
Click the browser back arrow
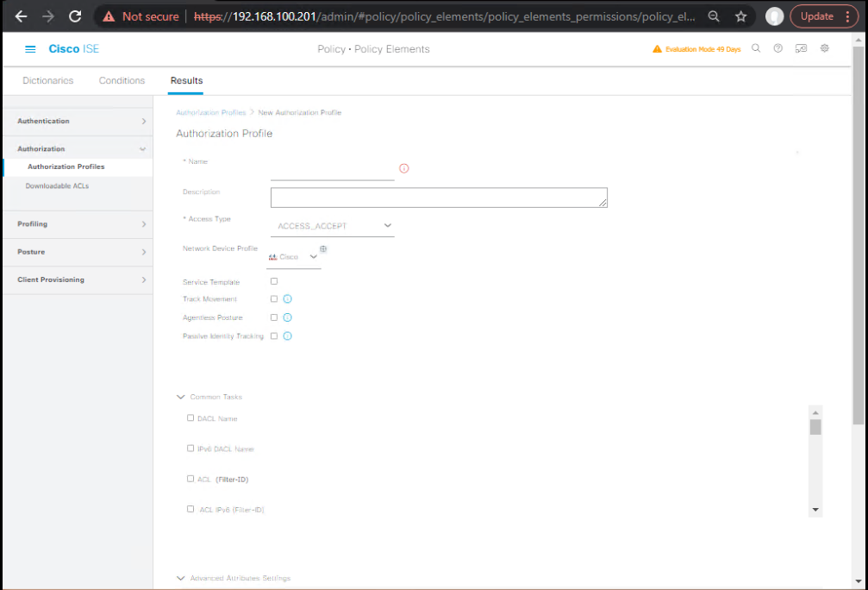21,16
